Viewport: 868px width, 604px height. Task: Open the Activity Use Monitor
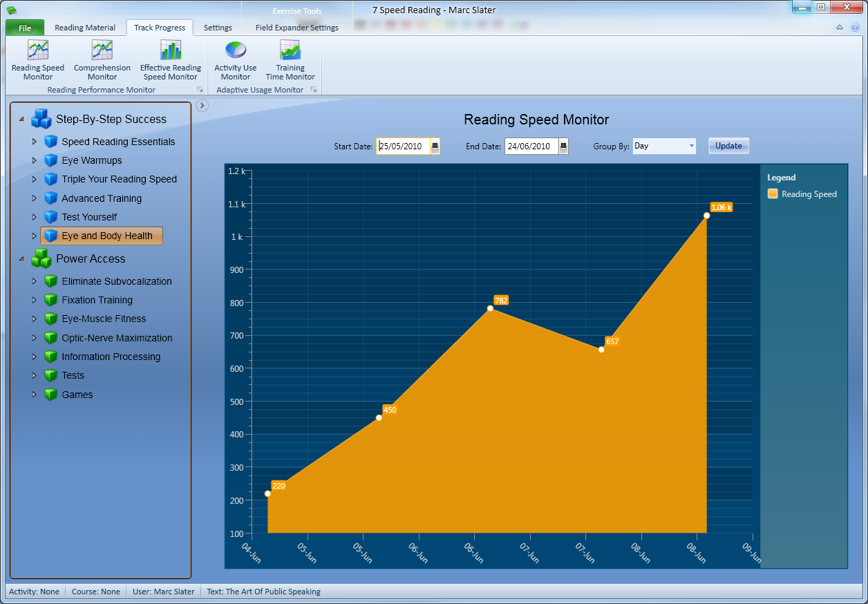point(235,52)
